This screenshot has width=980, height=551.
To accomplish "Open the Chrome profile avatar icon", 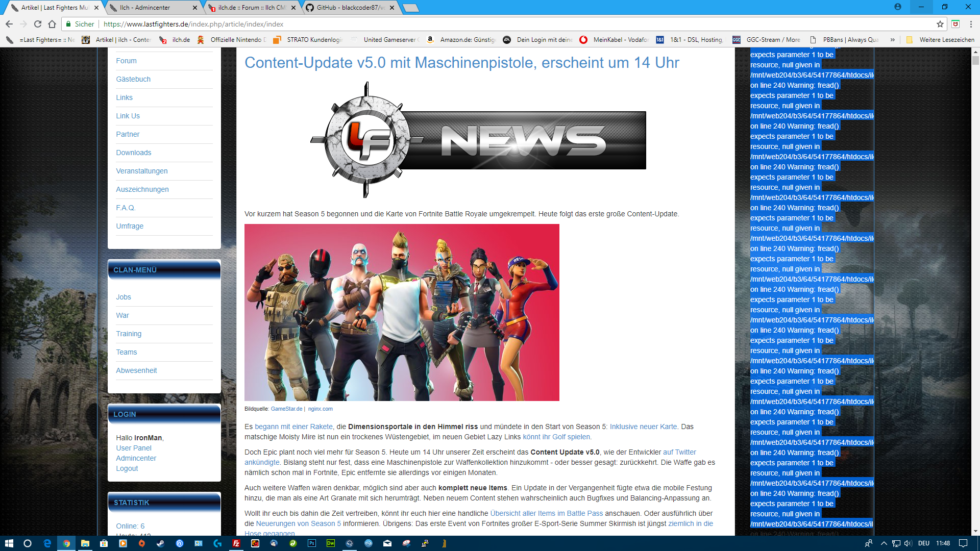I will click(x=898, y=7).
